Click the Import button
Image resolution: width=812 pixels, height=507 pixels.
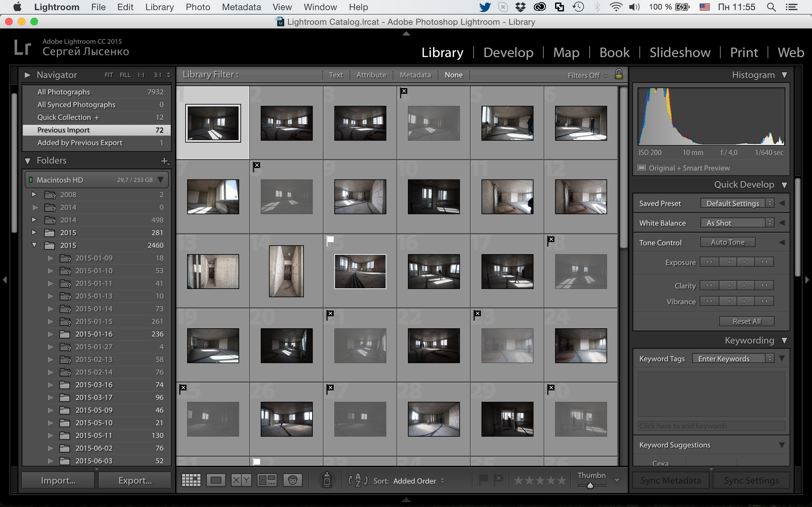point(58,480)
